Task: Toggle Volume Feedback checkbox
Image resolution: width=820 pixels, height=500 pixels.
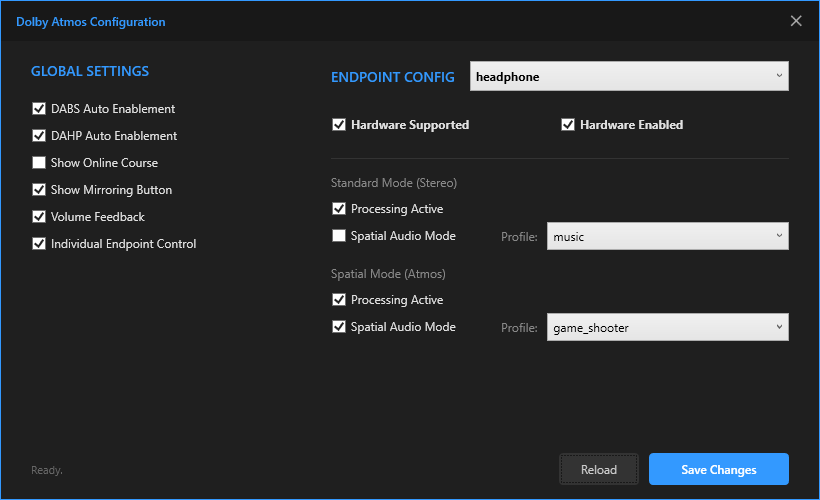Action: (x=39, y=217)
